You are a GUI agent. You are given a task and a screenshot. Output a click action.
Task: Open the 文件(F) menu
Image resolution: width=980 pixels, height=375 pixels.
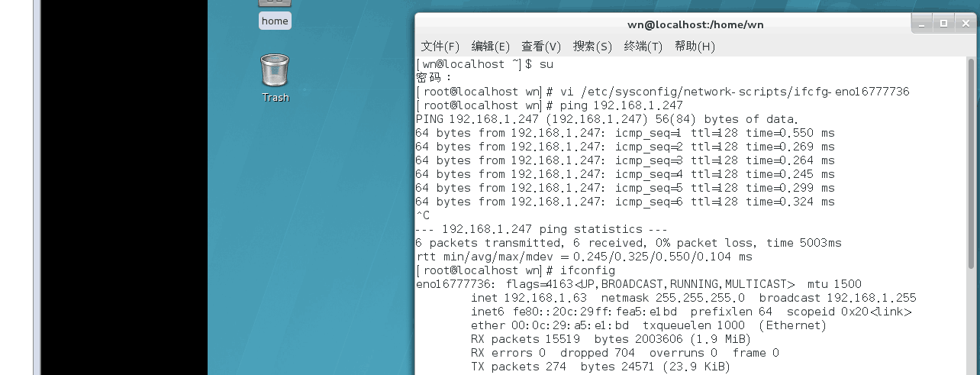coord(440,47)
